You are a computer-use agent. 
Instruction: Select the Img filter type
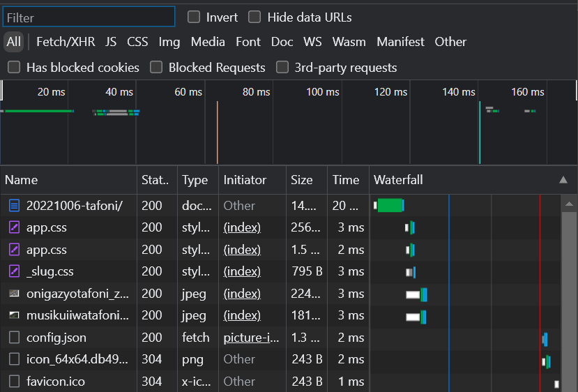click(169, 42)
